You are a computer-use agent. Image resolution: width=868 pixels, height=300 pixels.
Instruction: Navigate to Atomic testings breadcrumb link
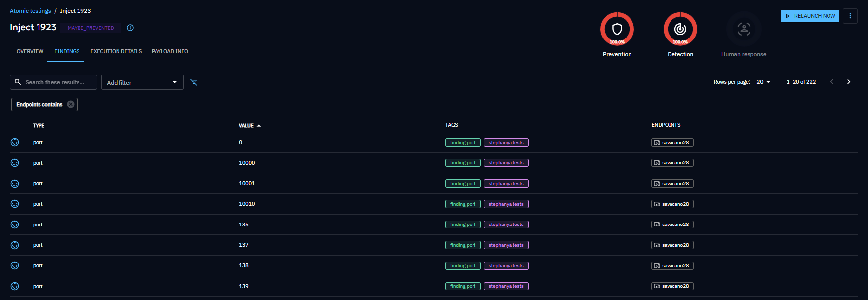pyautogui.click(x=30, y=11)
